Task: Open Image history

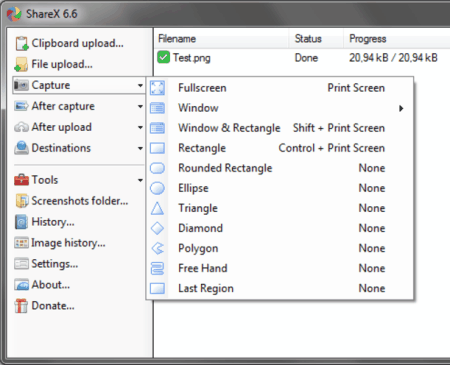Action: pyautogui.click(x=60, y=243)
